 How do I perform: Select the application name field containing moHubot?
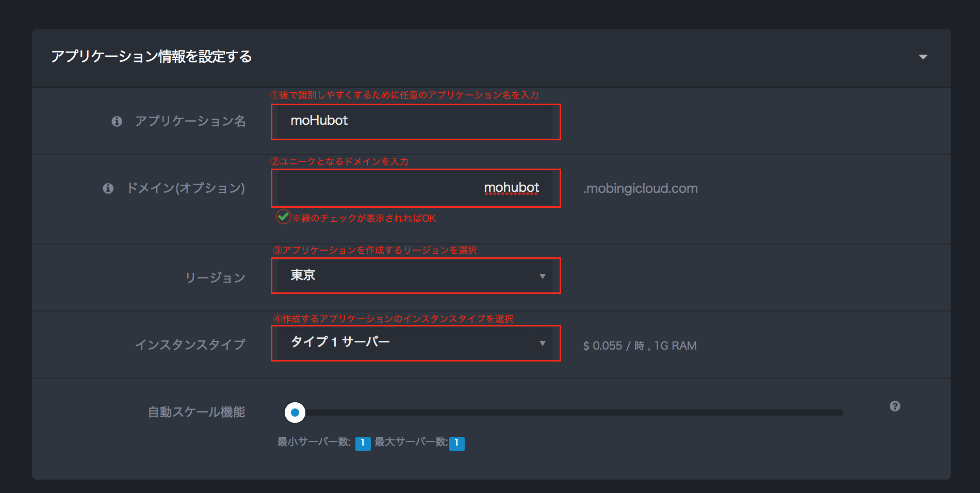point(416,122)
